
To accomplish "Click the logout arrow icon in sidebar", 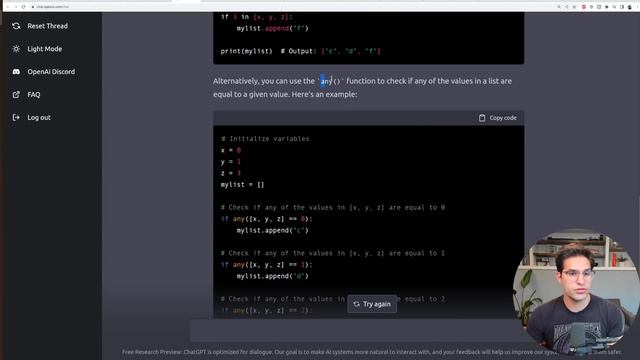I will click(x=16, y=118).
